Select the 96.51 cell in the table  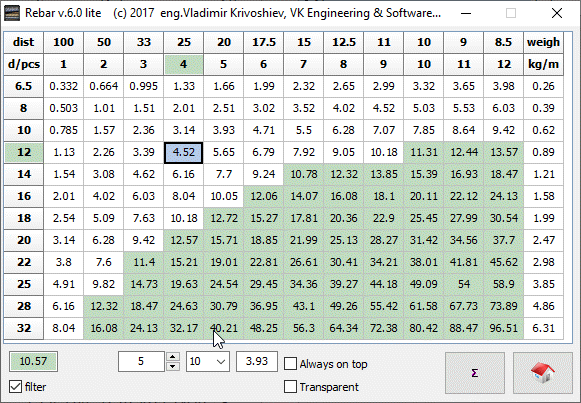(504, 328)
